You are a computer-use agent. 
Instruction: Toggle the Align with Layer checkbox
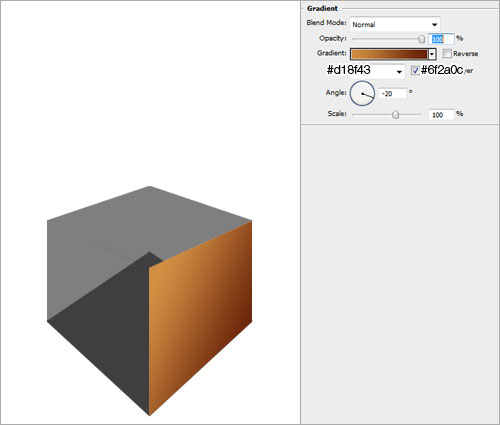pos(415,70)
